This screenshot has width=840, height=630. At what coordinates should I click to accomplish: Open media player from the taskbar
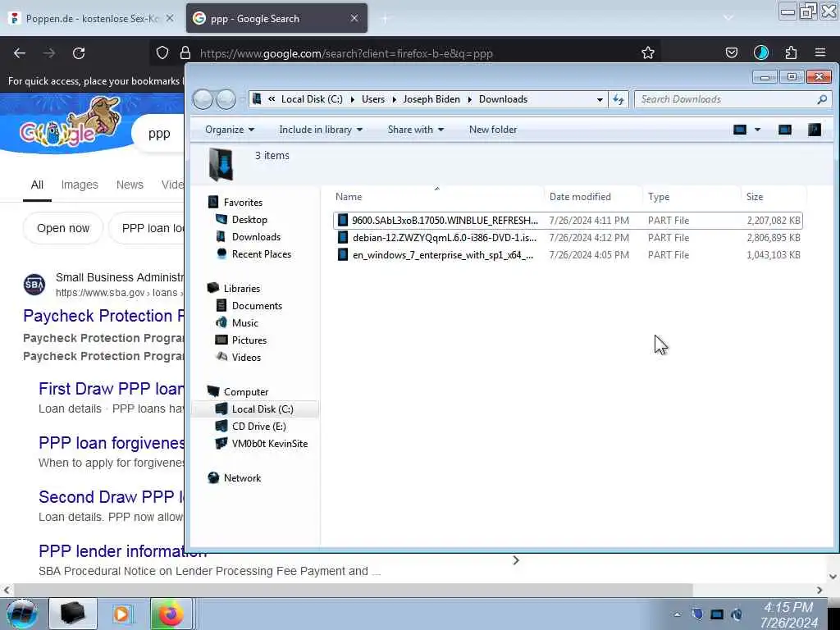click(121, 614)
